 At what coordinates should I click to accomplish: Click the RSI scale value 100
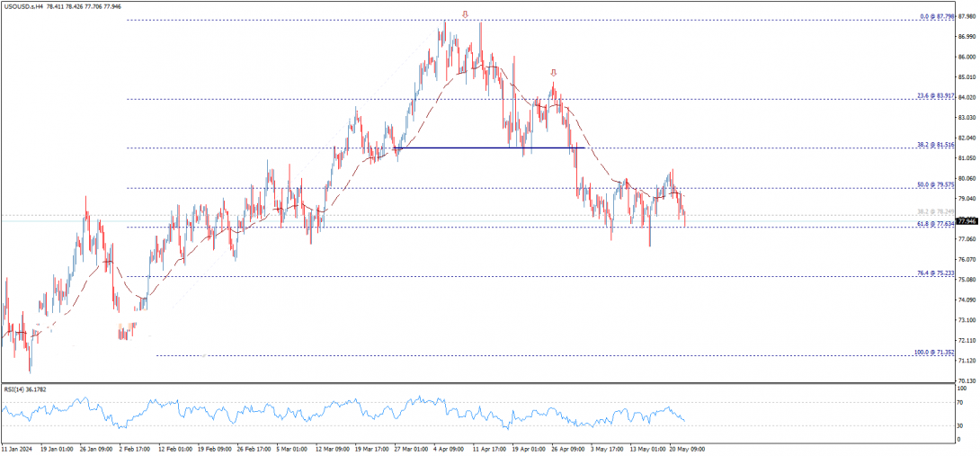963,389
